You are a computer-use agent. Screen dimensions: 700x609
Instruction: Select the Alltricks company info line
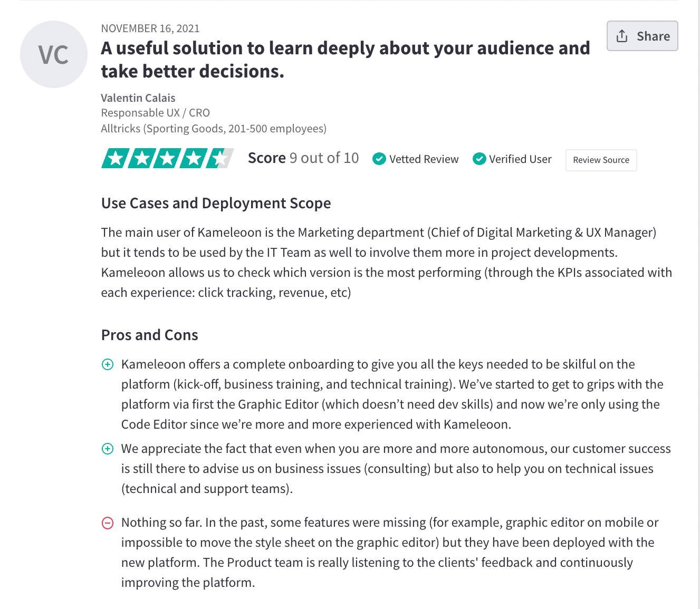click(214, 129)
